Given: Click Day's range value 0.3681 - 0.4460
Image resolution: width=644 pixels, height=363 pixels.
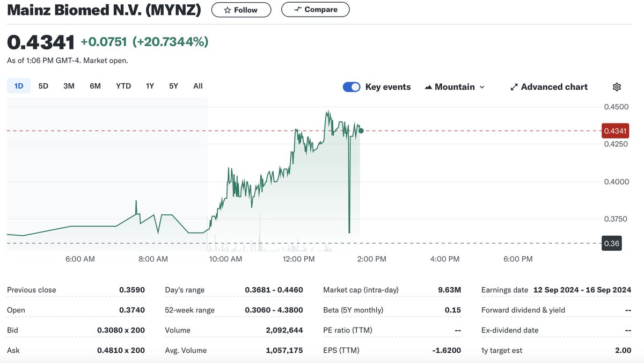Looking at the screenshot, I should point(274,290).
